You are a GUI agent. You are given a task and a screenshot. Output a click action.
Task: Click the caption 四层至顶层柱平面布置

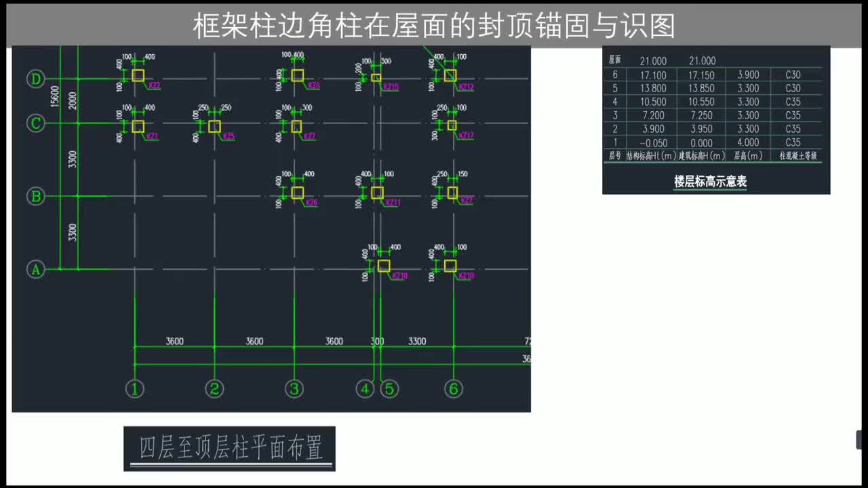point(231,448)
